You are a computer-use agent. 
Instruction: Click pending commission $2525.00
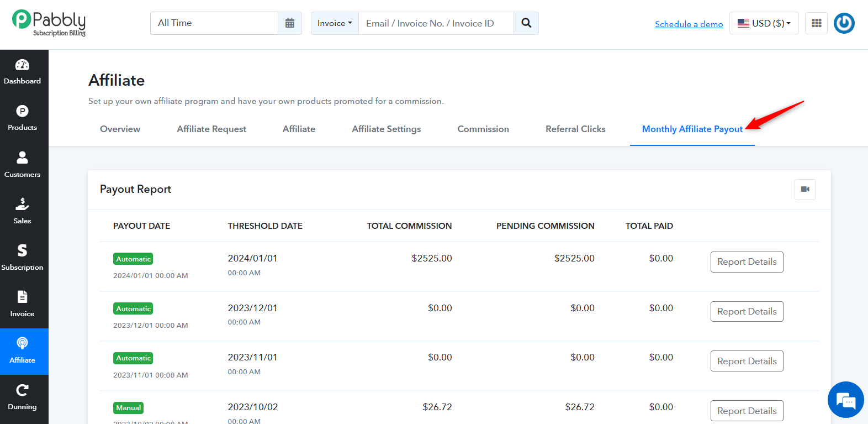pyautogui.click(x=574, y=258)
